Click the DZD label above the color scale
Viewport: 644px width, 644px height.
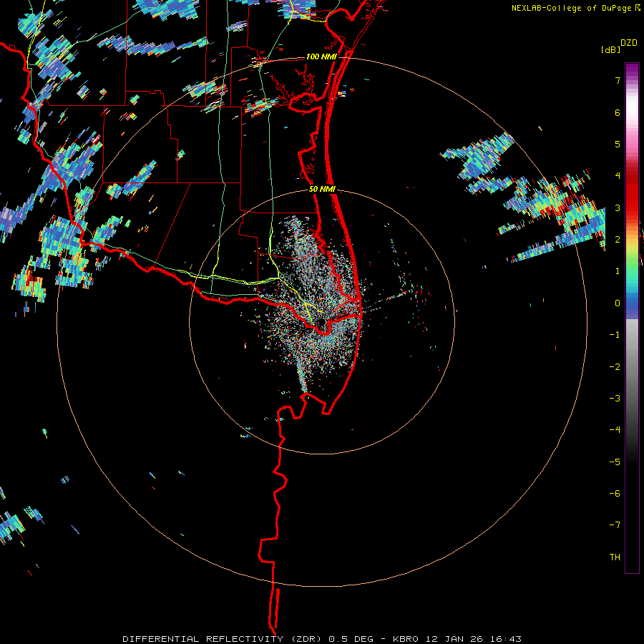(629, 43)
